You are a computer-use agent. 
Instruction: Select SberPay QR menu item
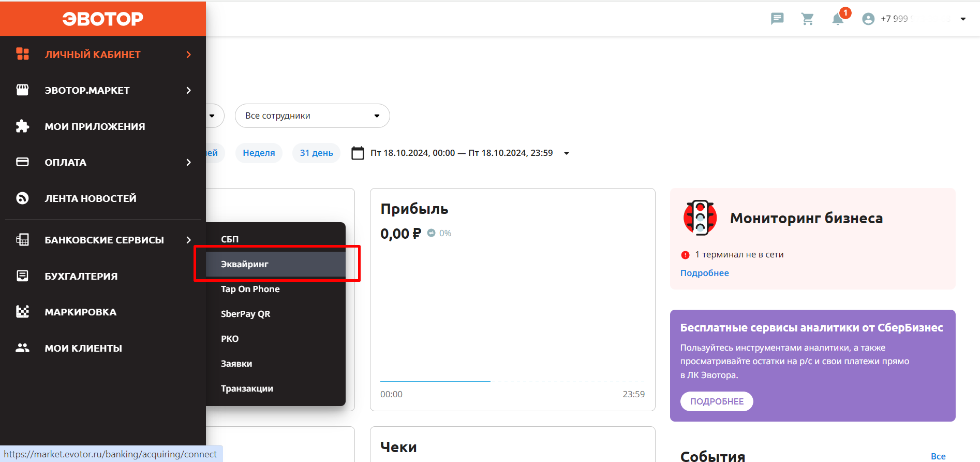(275, 314)
